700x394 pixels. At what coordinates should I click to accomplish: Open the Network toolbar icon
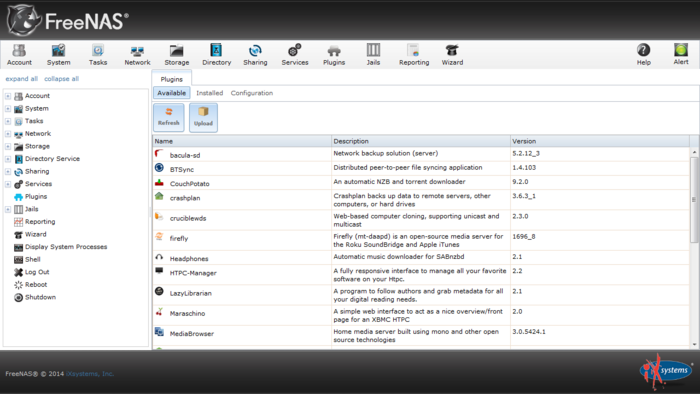point(137,54)
